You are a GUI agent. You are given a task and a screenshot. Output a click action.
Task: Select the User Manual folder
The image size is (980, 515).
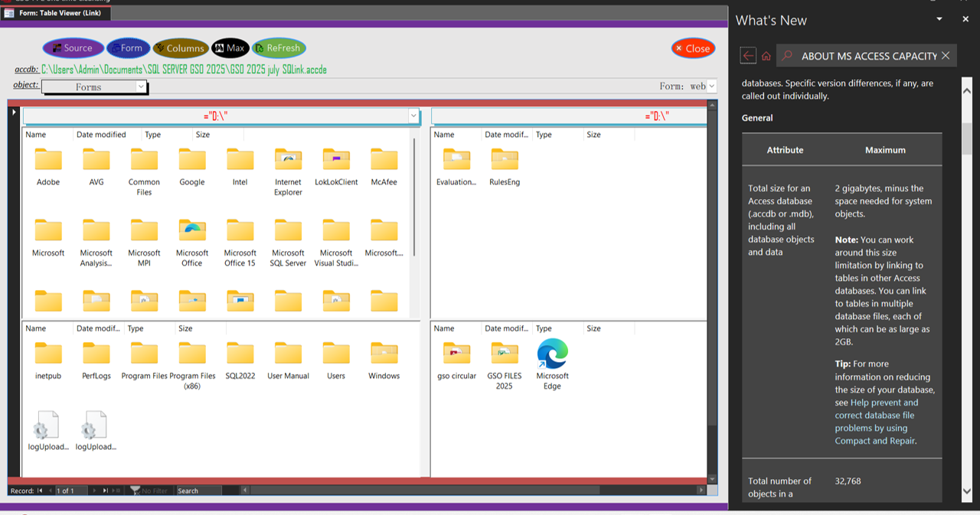tap(288, 361)
